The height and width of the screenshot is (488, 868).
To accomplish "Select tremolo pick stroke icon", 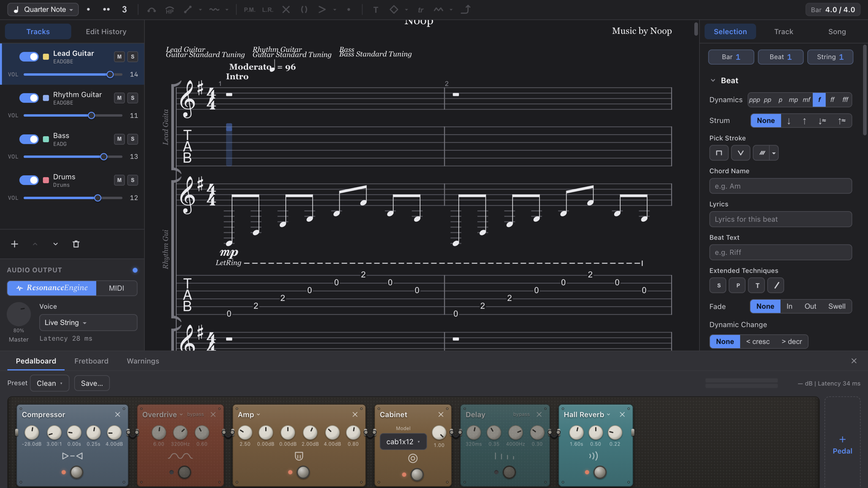I will (x=762, y=153).
